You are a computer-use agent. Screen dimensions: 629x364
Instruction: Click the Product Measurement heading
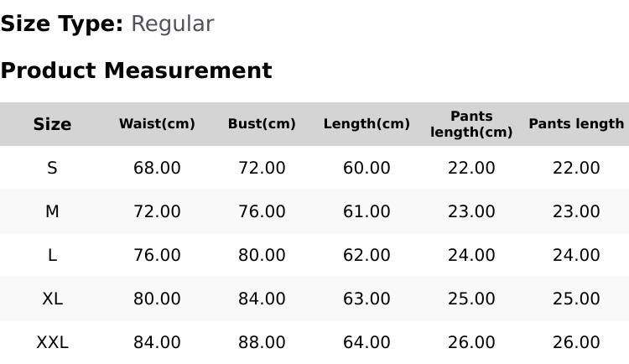(137, 70)
